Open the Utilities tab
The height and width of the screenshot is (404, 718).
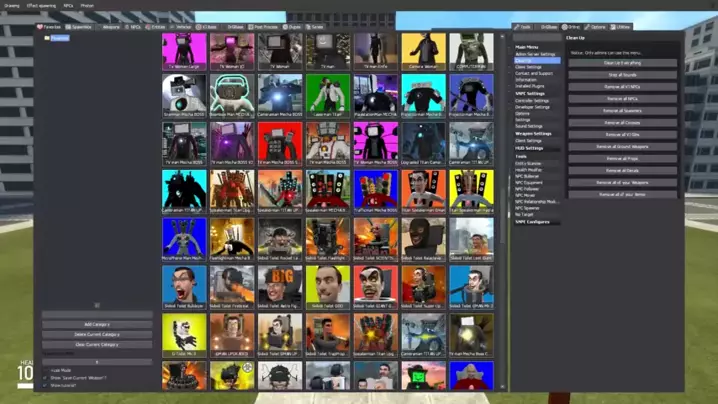click(622, 27)
